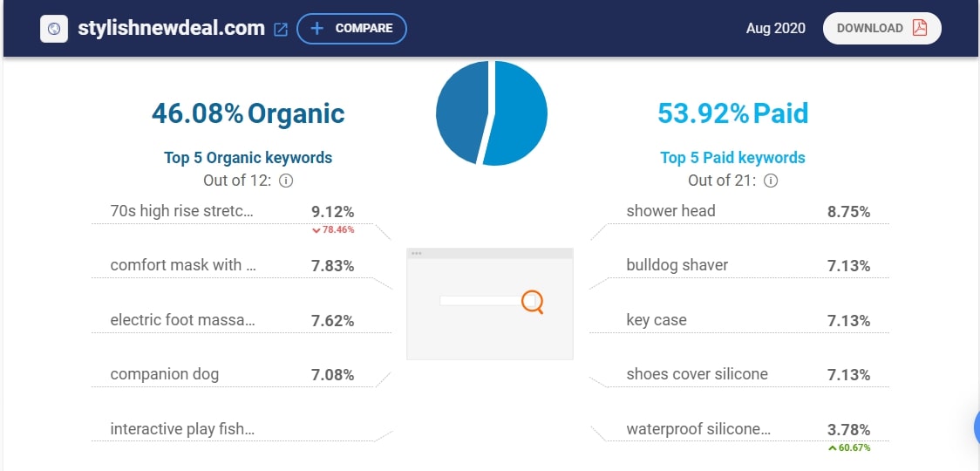Click the orange magnifier search icon
Viewport: 980px width, 471px height.
(533, 302)
